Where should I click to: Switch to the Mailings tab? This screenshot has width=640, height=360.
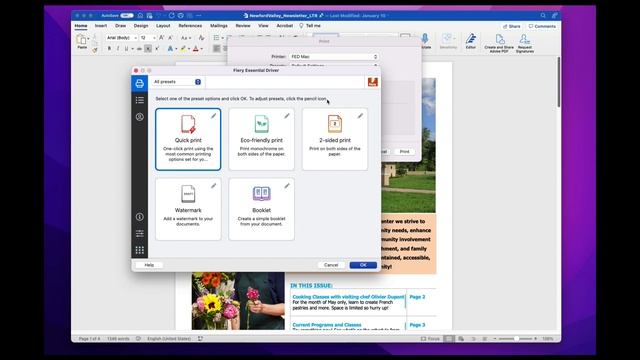pos(219,26)
